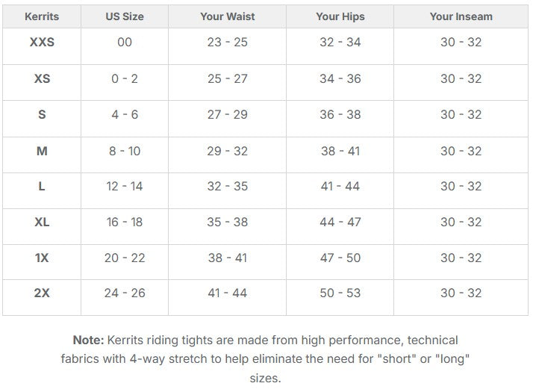Select the Your Waist column header
The width and height of the screenshot is (536, 392).
(228, 16)
